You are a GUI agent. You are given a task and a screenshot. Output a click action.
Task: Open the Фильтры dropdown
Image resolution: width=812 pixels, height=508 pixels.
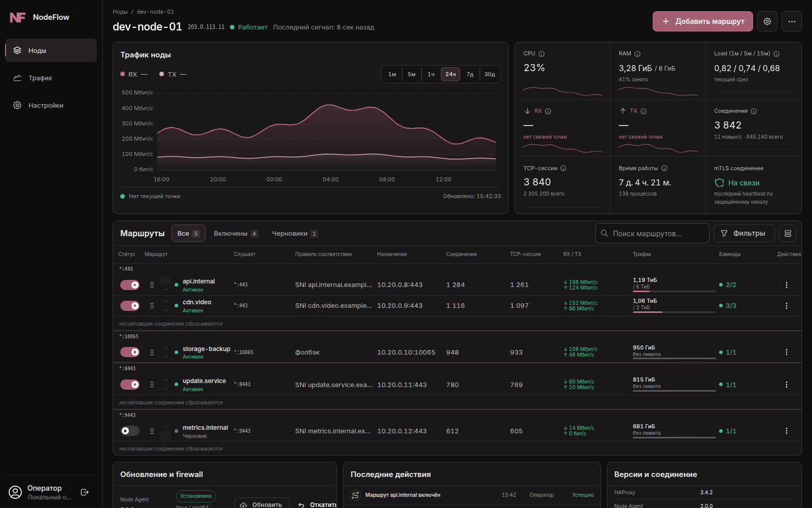(744, 233)
